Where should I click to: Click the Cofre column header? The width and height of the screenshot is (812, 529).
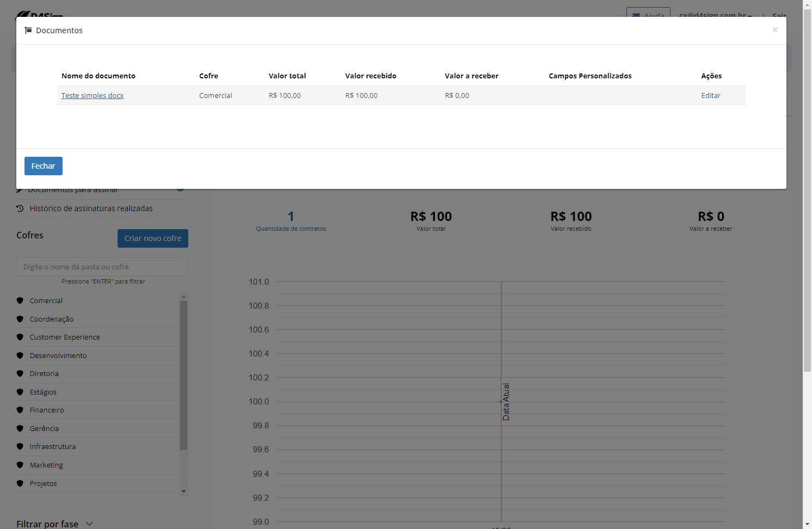[x=208, y=76]
